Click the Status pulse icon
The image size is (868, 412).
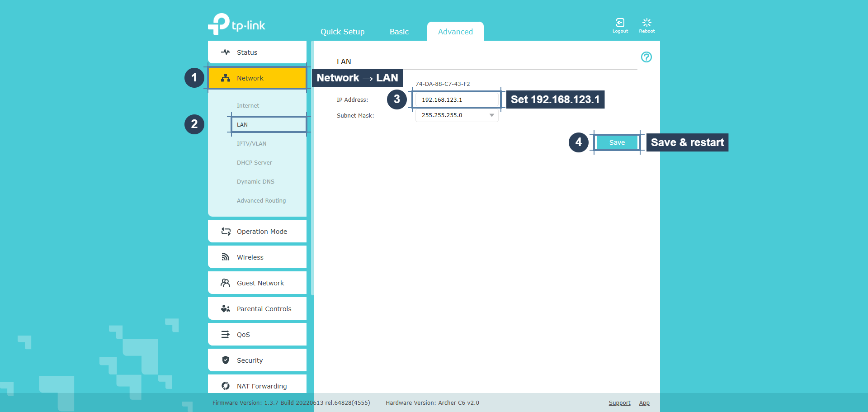coord(225,52)
